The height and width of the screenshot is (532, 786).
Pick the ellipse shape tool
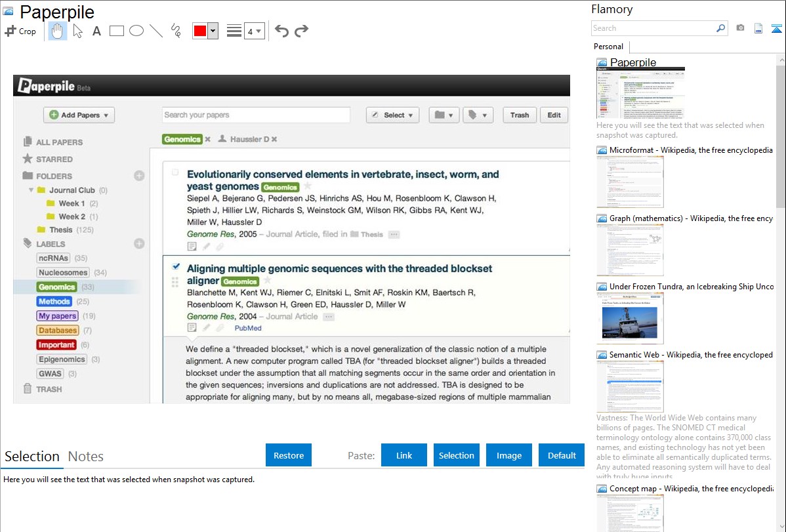(136, 31)
